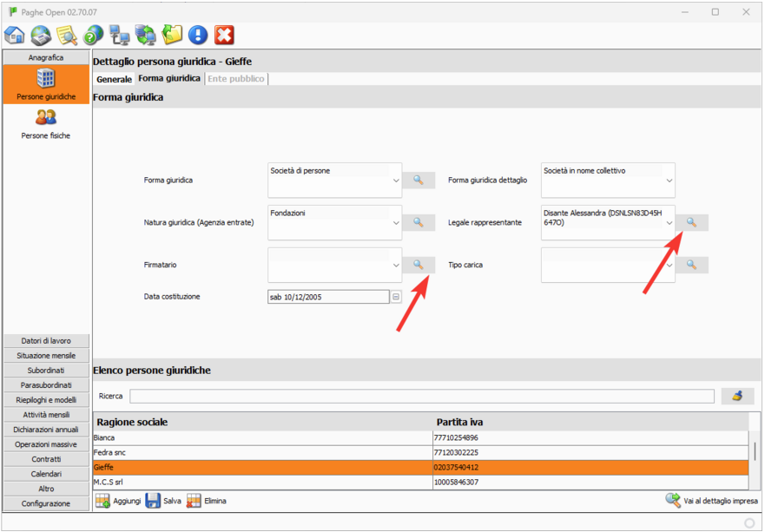Expand the Forma giuridica dettaglio dropdown

[669, 181]
